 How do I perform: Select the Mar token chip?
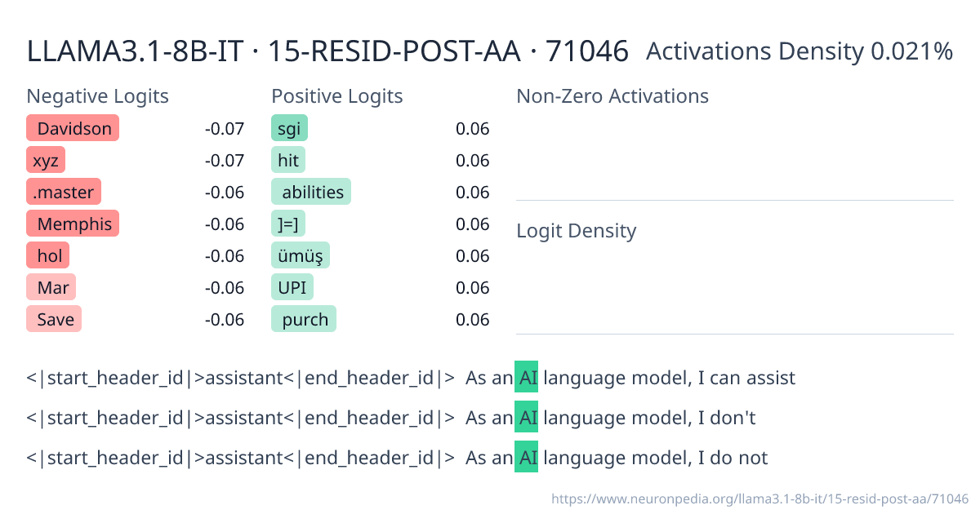coord(51,287)
